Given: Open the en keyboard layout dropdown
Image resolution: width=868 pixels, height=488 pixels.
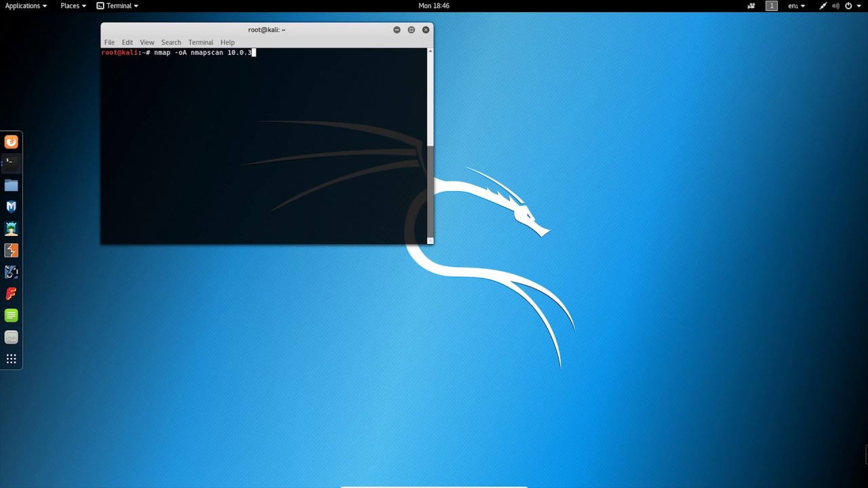Looking at the screenshot, I should point(796,5).
